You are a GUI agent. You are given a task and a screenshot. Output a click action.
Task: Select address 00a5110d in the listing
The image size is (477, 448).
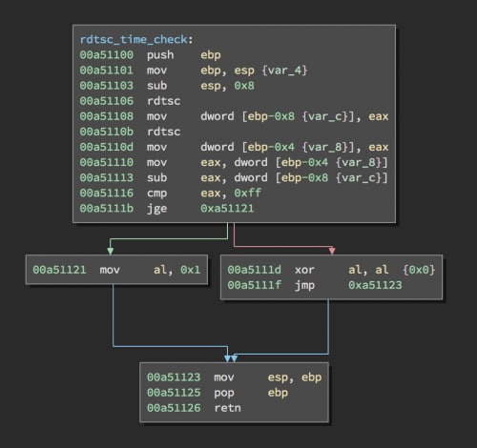click(x=106, y=147)
